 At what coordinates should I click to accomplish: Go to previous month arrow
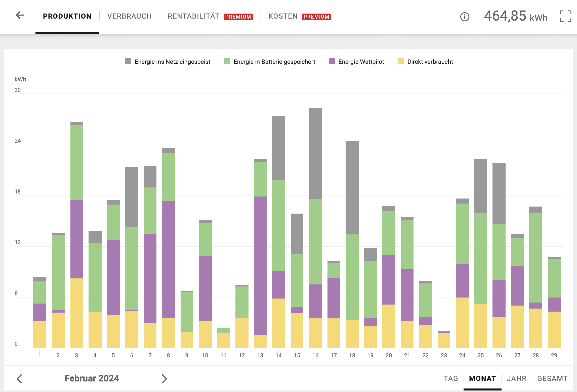[x=20, y=378]
